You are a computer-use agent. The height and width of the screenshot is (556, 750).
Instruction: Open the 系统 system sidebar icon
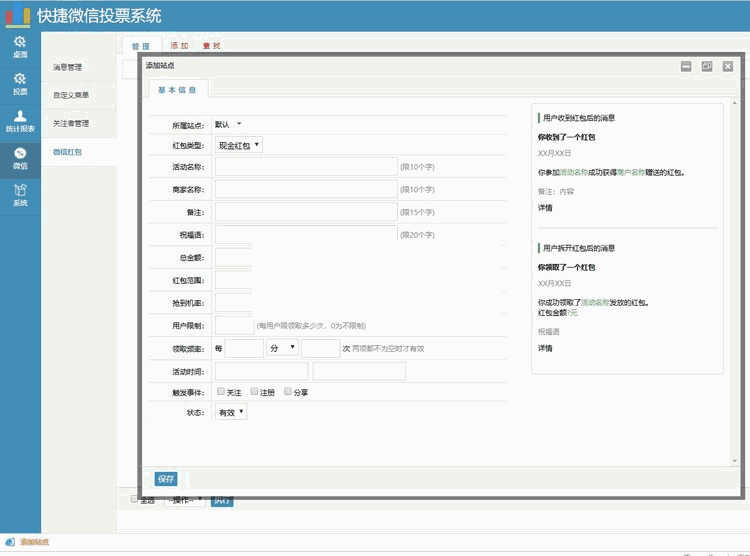click(x=19, y=194)
